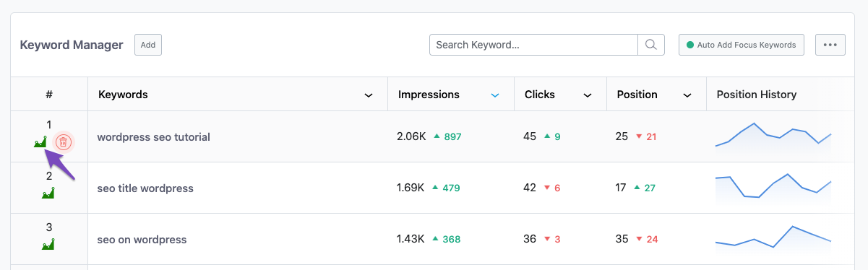Click the search magnifier icon
This screenshot has width=868, height=270.
click(x=650, y=45)
